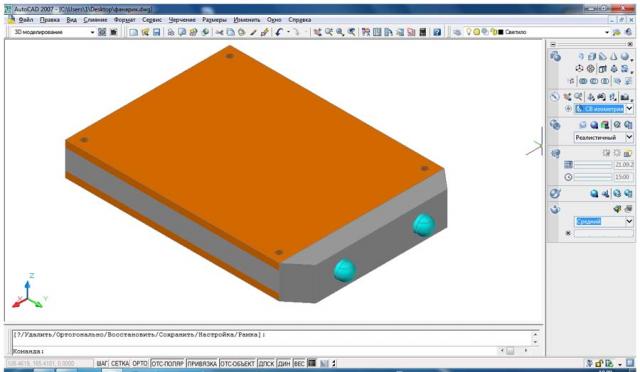Click the Undo arrow icon

pyautogui.click(x=279, y=32)
